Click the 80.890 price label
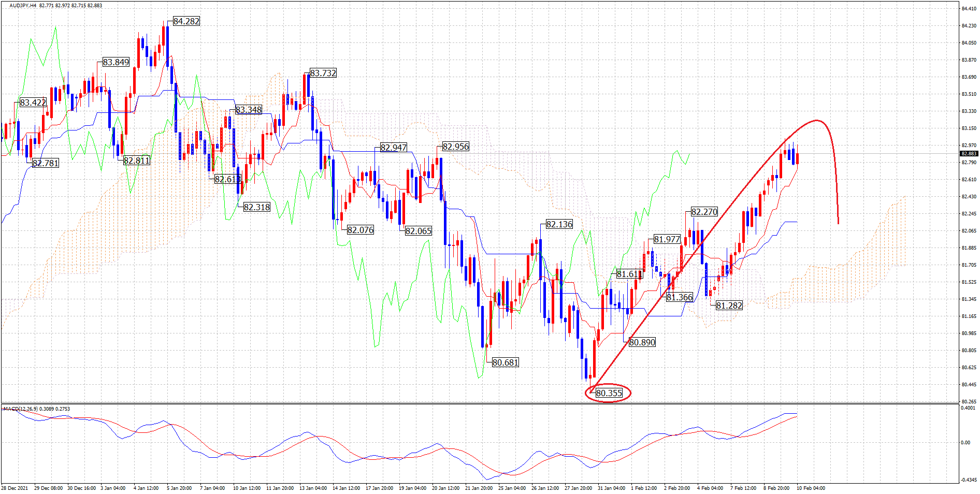Viewport: 980px width, 494px height. click(x=642, y=342)
